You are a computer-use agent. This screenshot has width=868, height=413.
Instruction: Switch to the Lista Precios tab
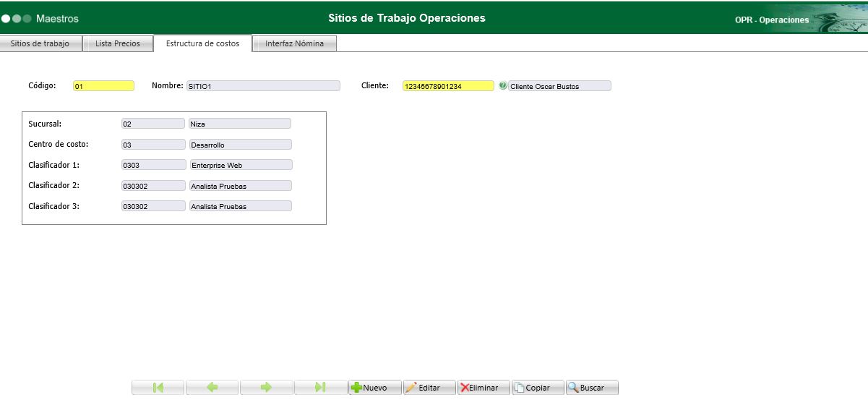[118, 43]
